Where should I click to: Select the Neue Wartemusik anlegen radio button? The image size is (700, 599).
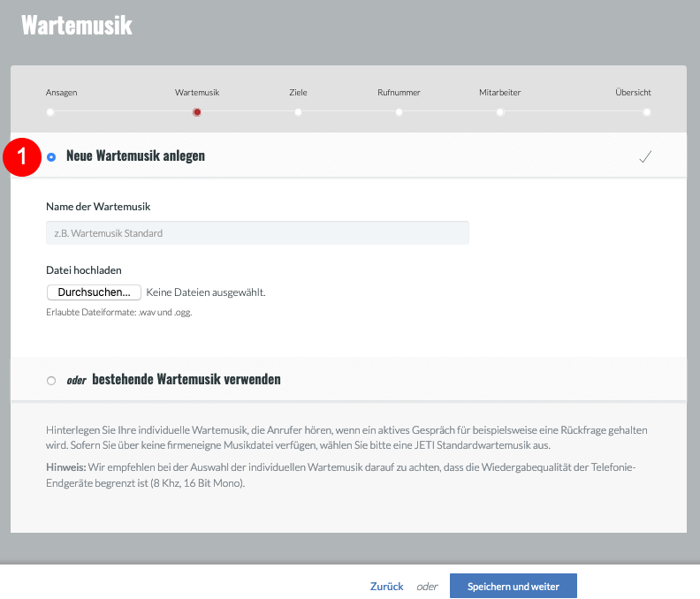(51, 157)
